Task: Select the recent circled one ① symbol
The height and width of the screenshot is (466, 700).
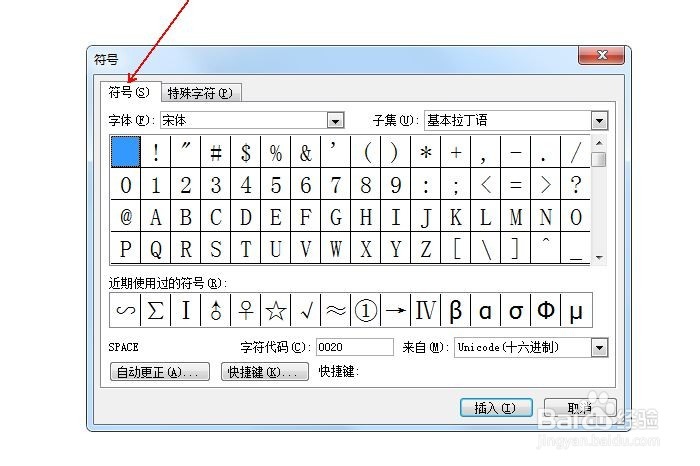Action: [x=366, y=310]
